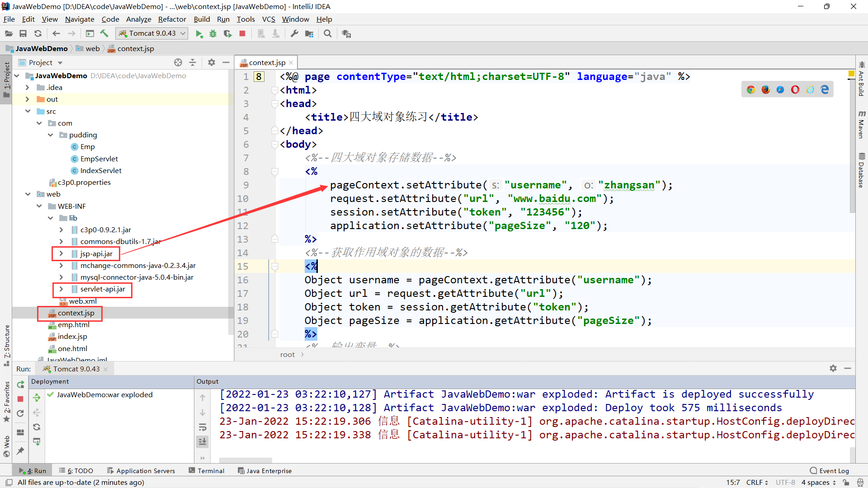Run Tomcat with the green play icon
Screen dimensions: 868x488
(x=199, y=34)
